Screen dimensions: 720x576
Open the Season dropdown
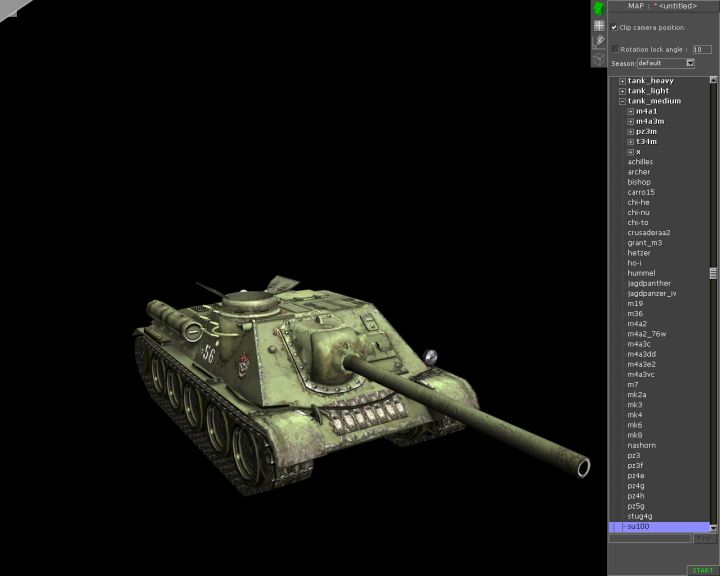click(690, 63)
